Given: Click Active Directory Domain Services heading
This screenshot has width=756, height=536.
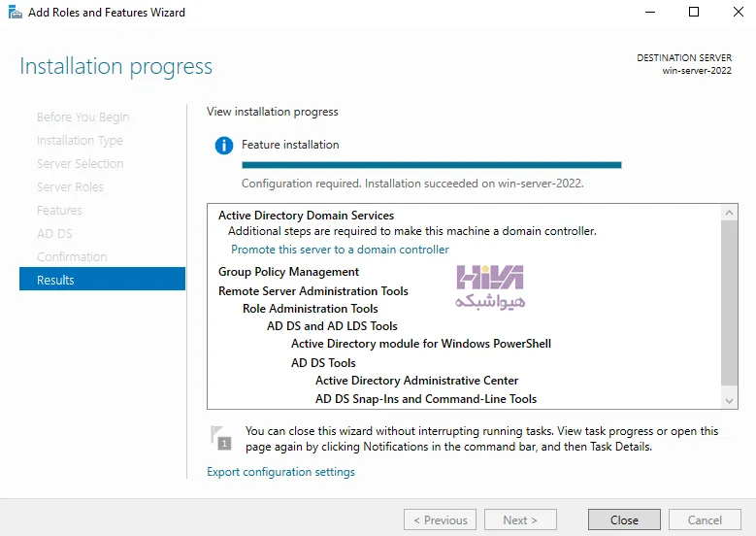Looking at the screenshot, I should [306, 216].
